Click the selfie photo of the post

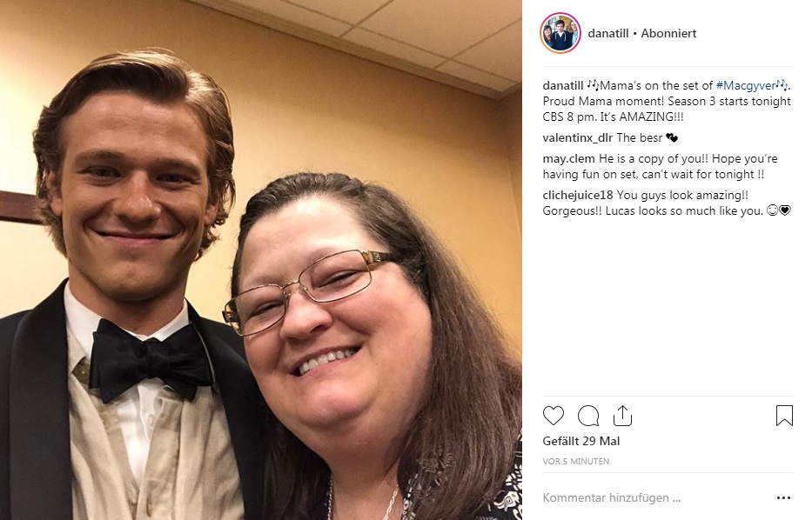pos(261,260)
